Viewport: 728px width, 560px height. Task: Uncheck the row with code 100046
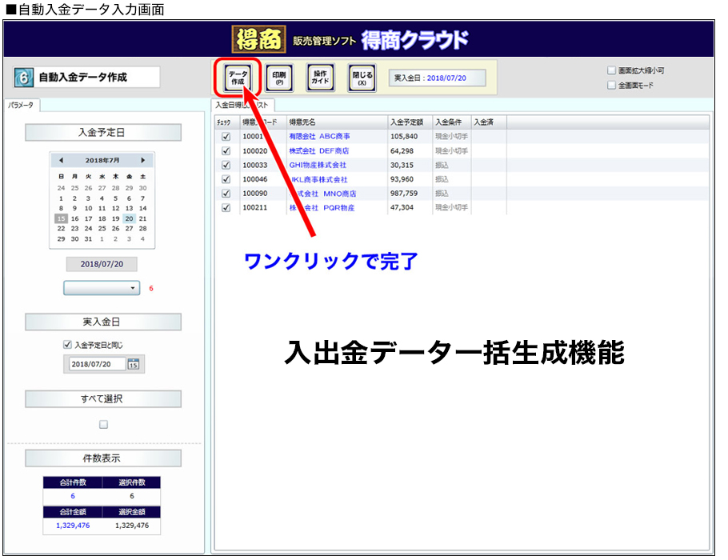pos(226,179)
